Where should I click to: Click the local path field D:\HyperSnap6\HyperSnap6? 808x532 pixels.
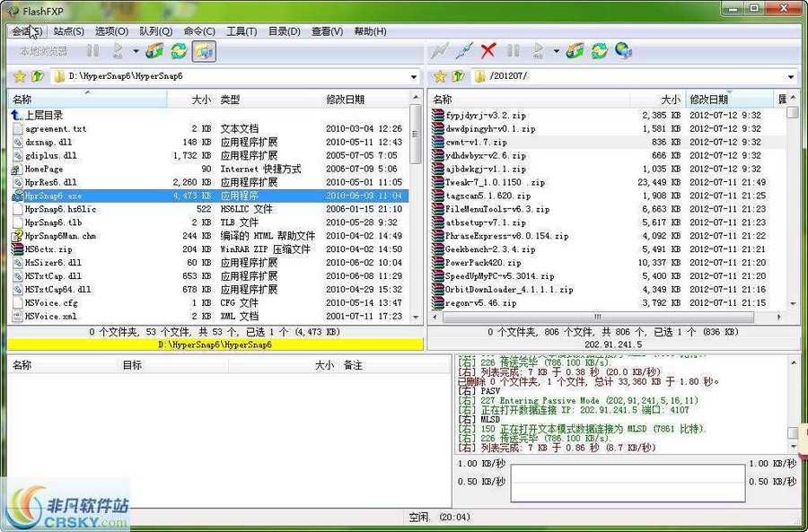point(235,77)
